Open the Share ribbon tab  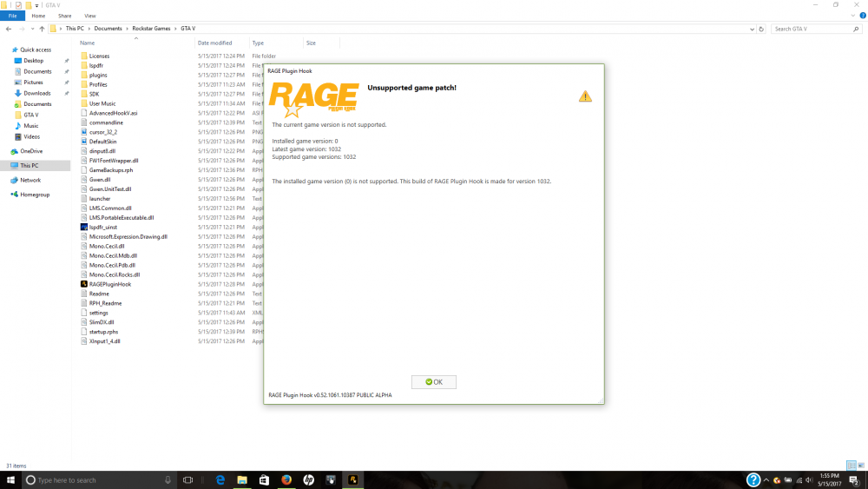[x=65, y=16]
